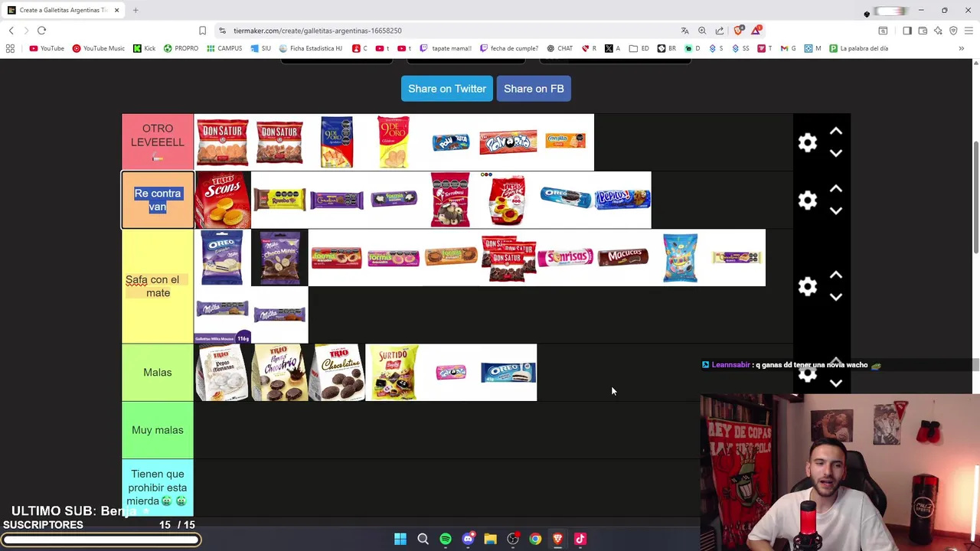Open the fecha de cumple? bookmark

(509, 48)
